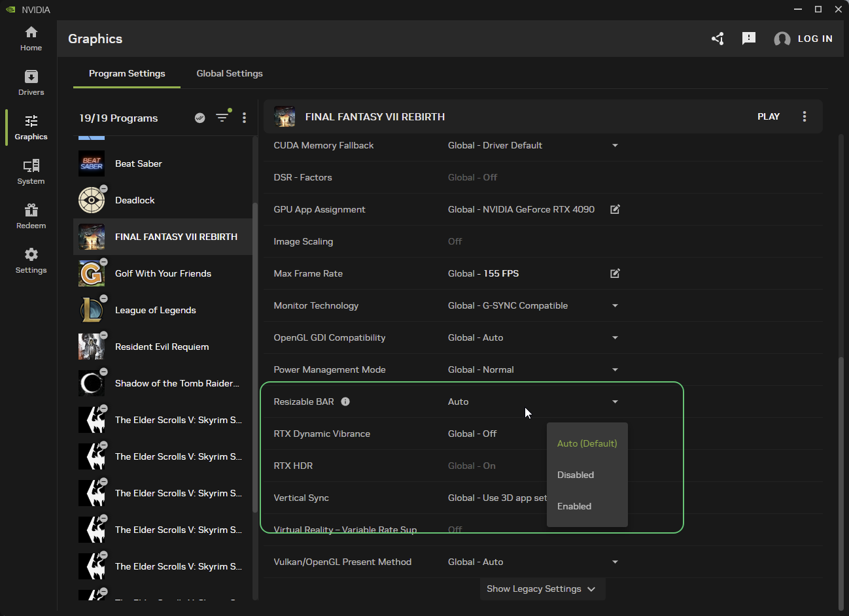
Task: Edit the Max Frame Rate setting
Action: click(x=615, y=273)
